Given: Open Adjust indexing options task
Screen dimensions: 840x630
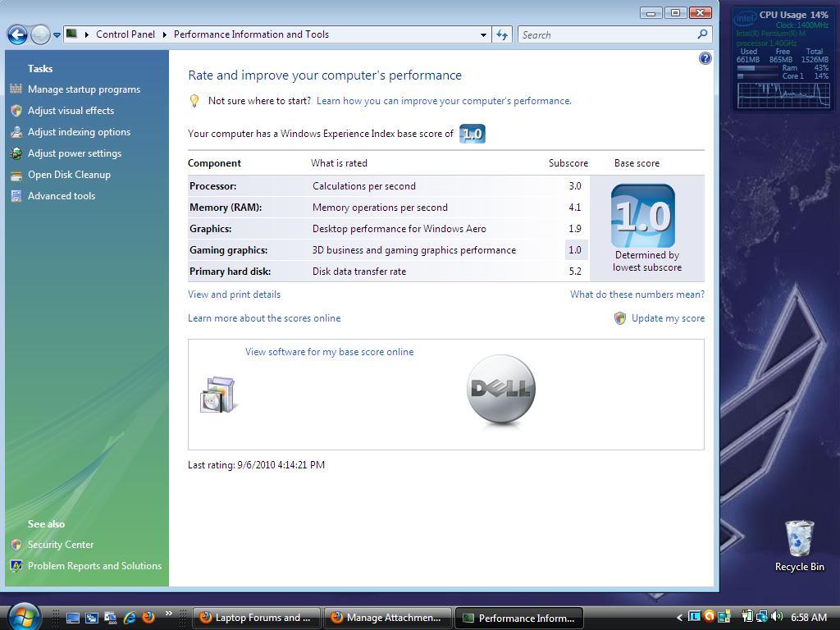Looking at the screenshot, I should [x=80, y=132].
